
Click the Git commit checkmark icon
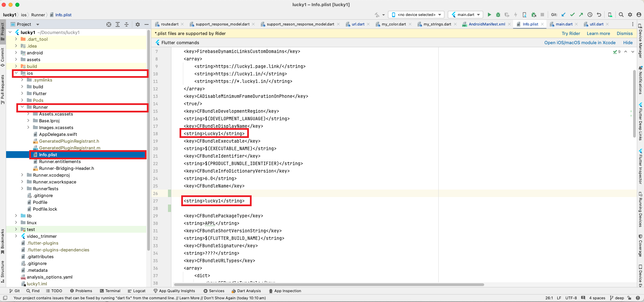tap(572, 15)
